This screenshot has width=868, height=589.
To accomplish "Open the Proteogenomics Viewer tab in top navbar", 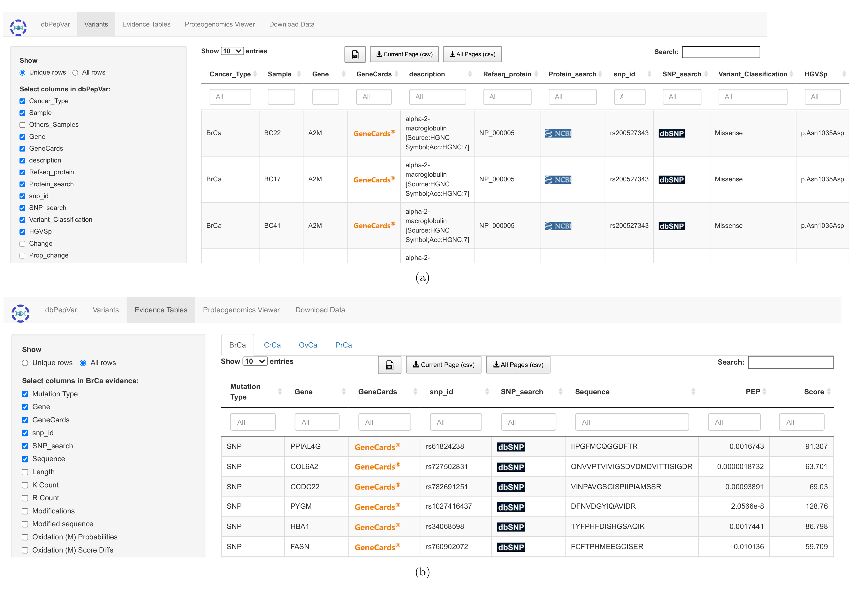I will [x=220, y=24].
